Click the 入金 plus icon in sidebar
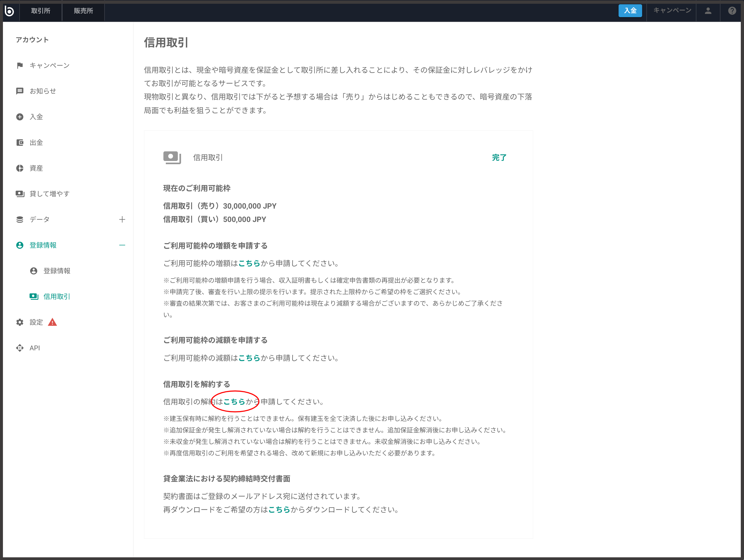 pyautogui.click(x=20, y=117)
